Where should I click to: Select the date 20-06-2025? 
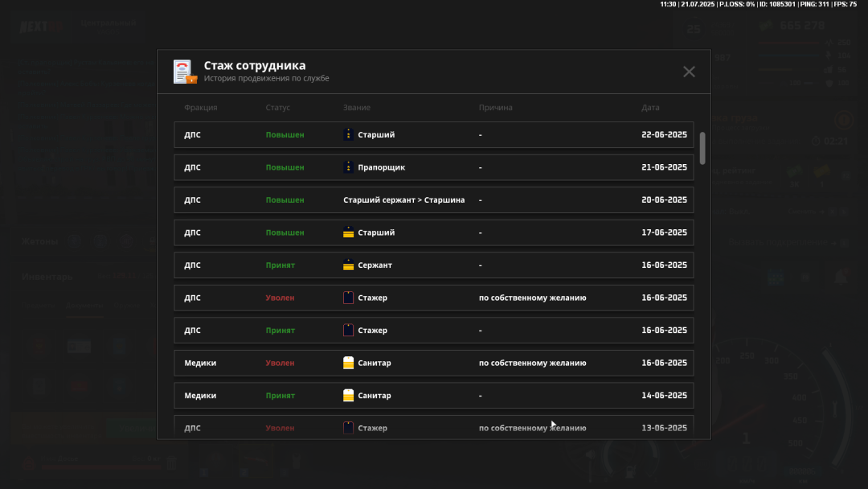coord(665,200)
